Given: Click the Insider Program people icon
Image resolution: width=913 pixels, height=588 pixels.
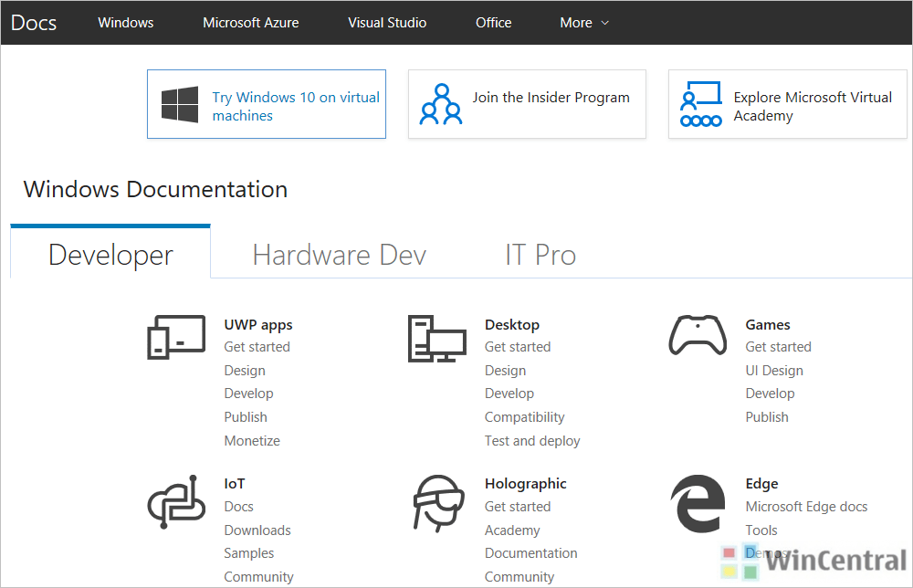Looking at the screenshot, I should pyautogui.click(x=441, y=104).
